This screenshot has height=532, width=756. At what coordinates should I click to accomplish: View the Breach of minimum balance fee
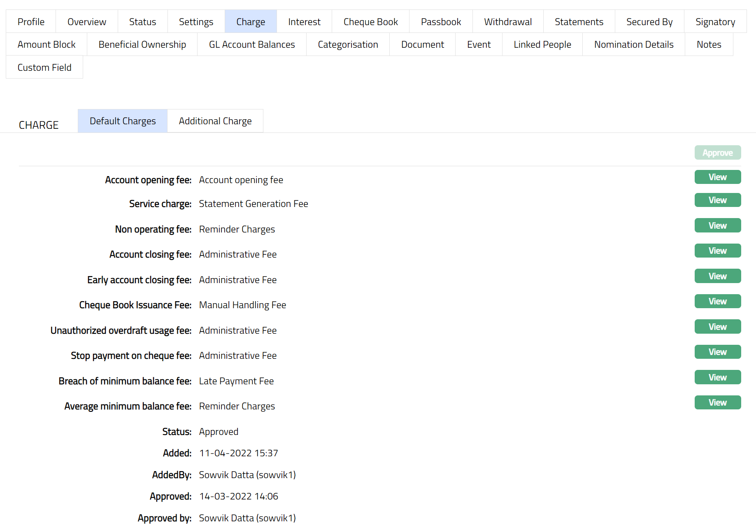[x=717, y=378]
